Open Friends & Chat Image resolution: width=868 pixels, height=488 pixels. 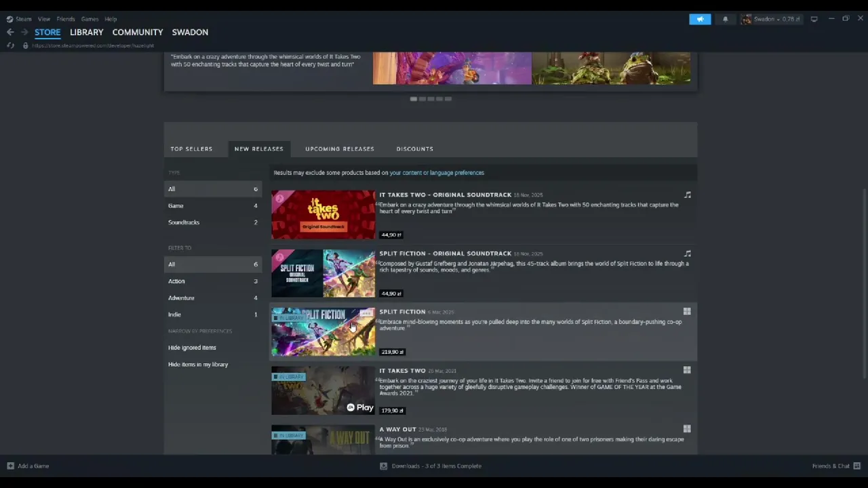[x=836, y=466]
